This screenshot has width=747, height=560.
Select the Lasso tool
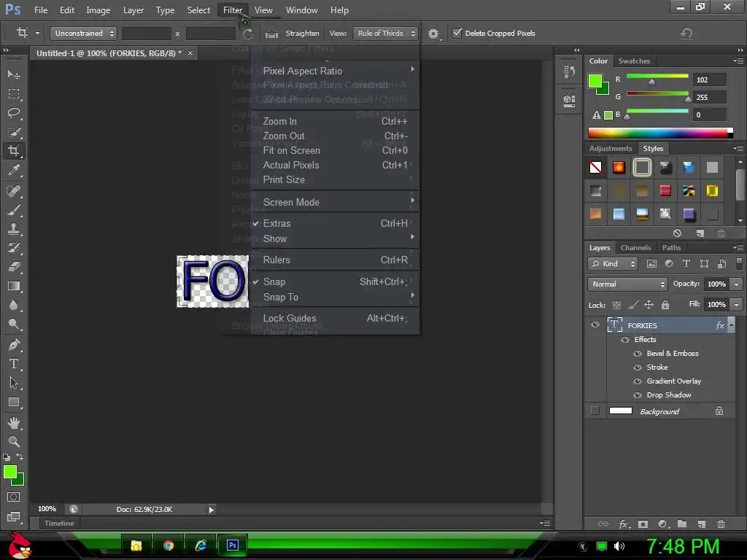click(14, 113)
